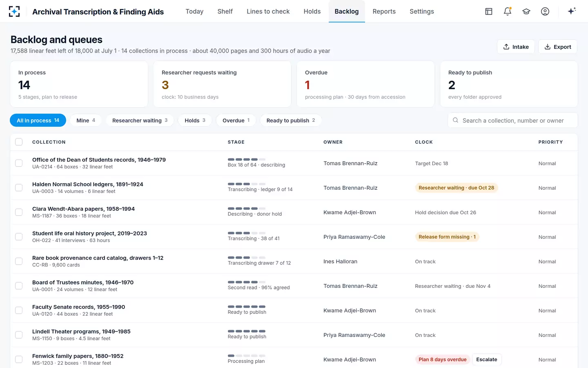Check the Halden Normal School ledgers row
Image resolution: width=588 pixels, height=368 pixels.
click(x=19, y=188)
